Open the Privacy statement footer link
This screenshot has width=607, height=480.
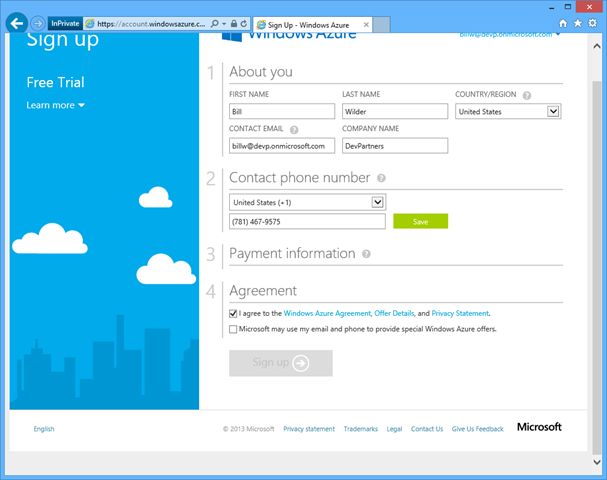309,429
